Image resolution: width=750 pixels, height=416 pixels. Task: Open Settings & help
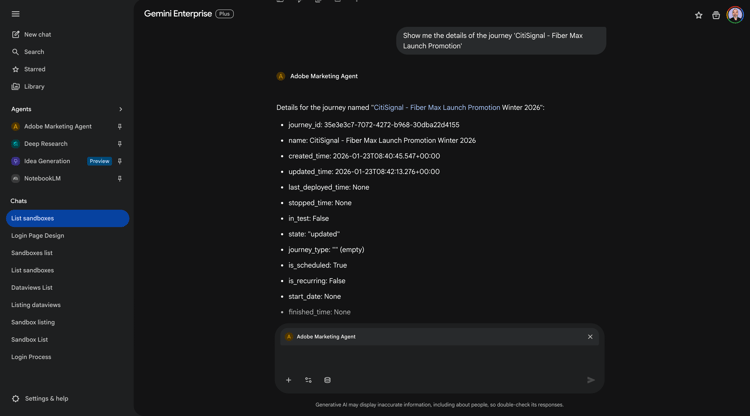(46, 399)
